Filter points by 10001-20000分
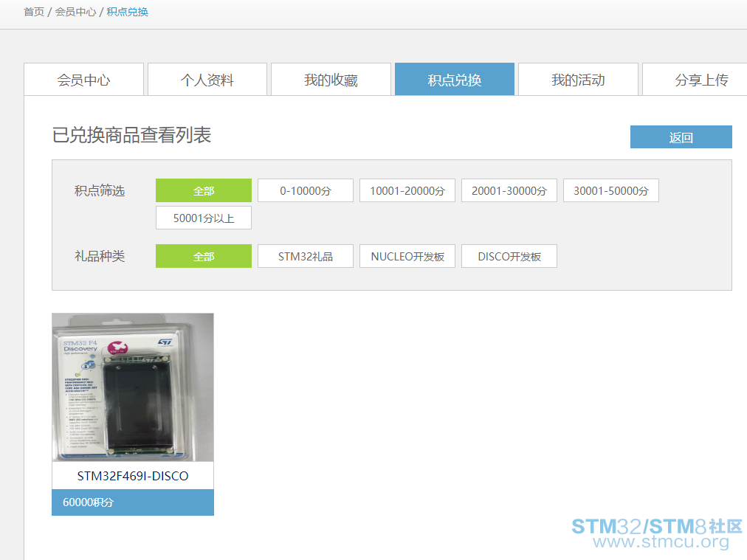747x560 pixels. click(x=407, y=190)
